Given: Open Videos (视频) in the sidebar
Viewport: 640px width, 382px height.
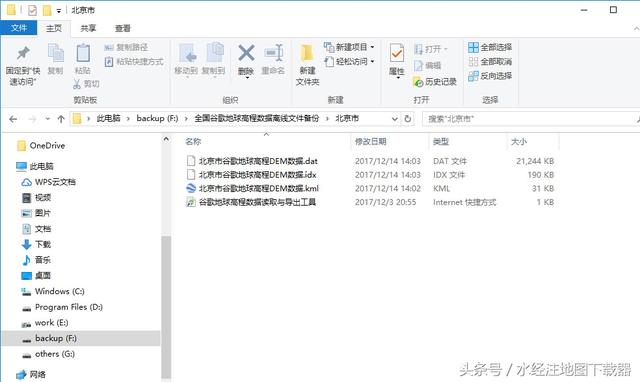Looking at the screenshot, I should pos(36,198).
